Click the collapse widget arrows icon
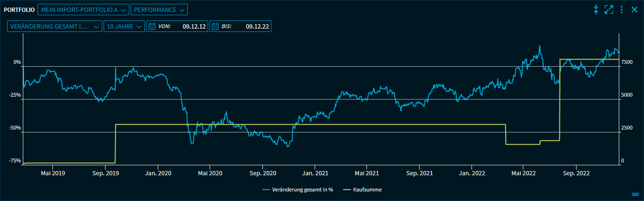 click(x=596, y=10)
